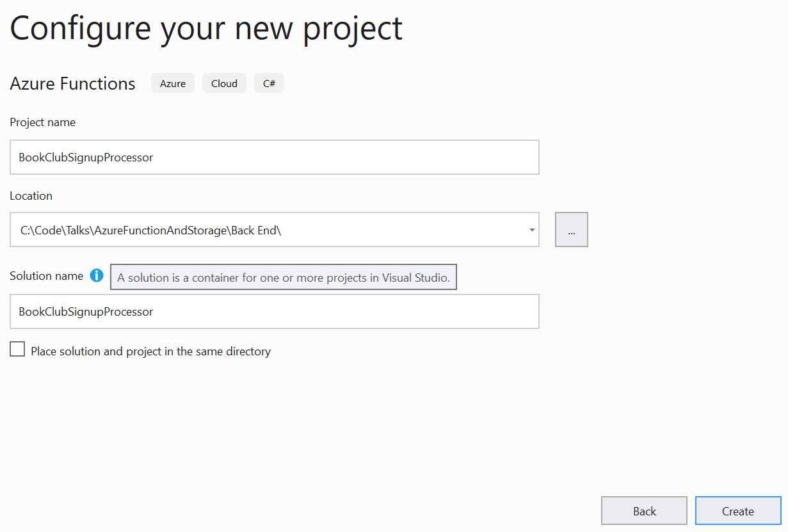Click the 'Configure your new project' title
This screenshot has width=788, height=532.
coord(205,28)
